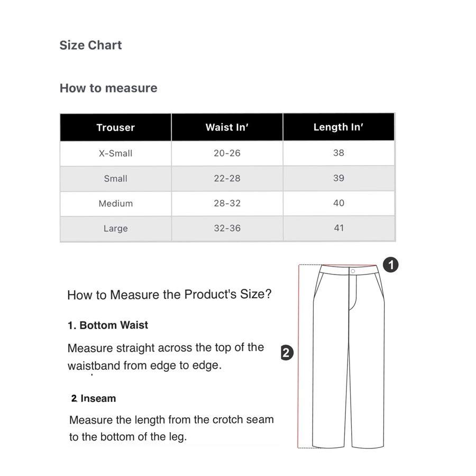Select the Size Chart heading
The height and width of the screenshot is (476, 476).
tap(90, 45)
